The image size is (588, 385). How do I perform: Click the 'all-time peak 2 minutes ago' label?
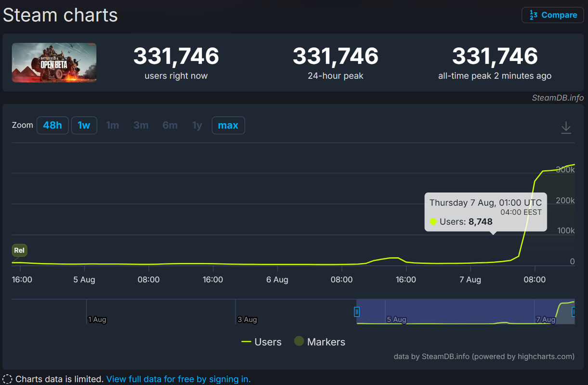coord(495,76)
